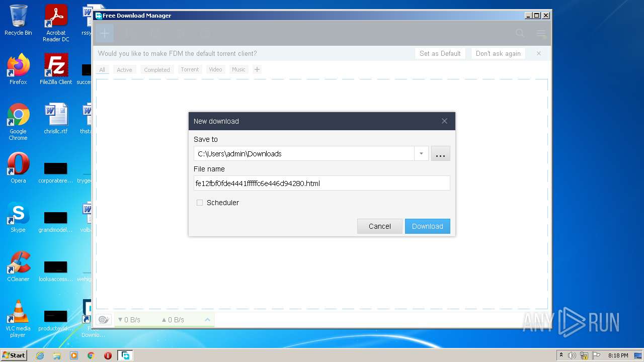Open Recycle Bin desktop icon
Screen dimensions: 644x362
pyautogui.click(x=18, y=21)
